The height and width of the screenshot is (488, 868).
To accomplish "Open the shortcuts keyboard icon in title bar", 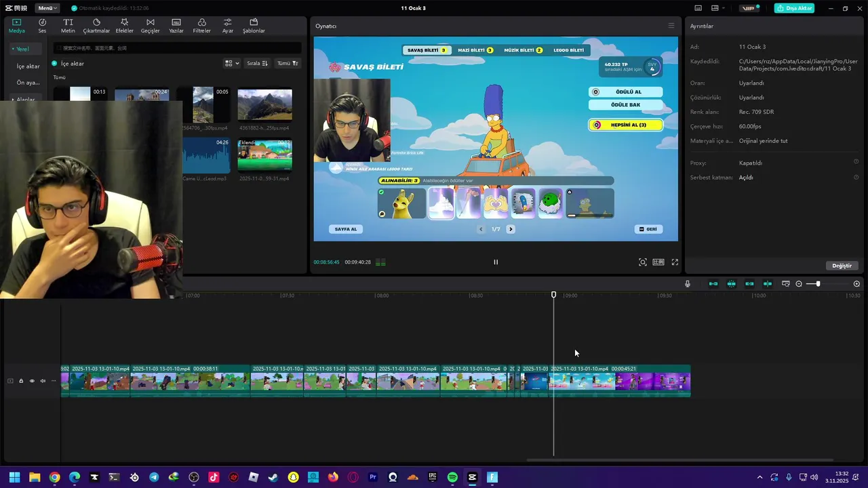I will (698, 8).
